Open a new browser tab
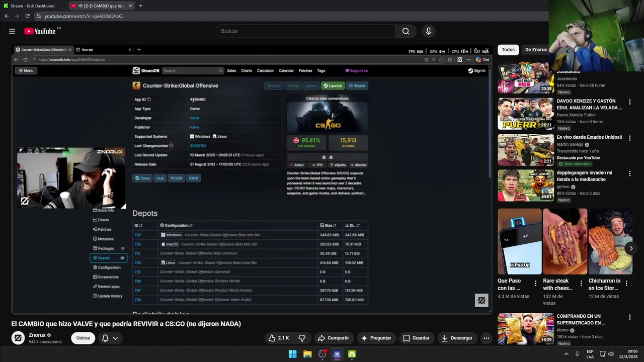This screenshot has height=362, width=644. [x=141, y=6]
